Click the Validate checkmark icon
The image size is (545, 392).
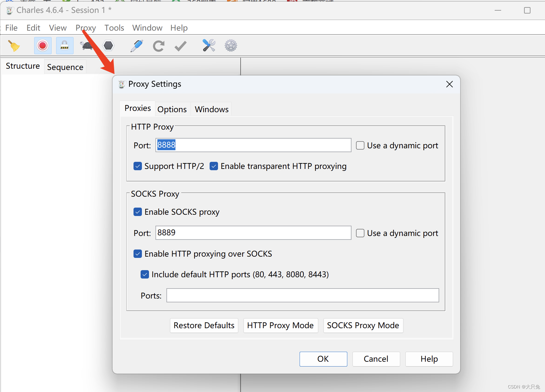coord(180,46)
